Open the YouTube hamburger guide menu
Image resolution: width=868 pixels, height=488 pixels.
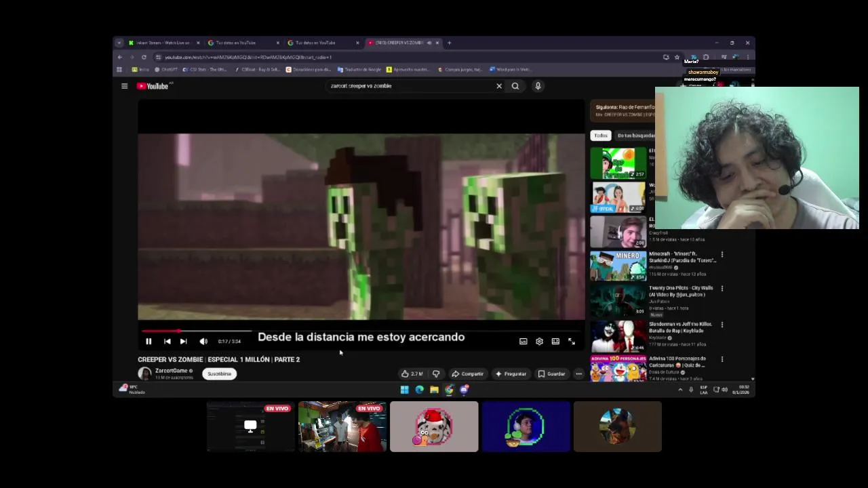pos(124,86)
